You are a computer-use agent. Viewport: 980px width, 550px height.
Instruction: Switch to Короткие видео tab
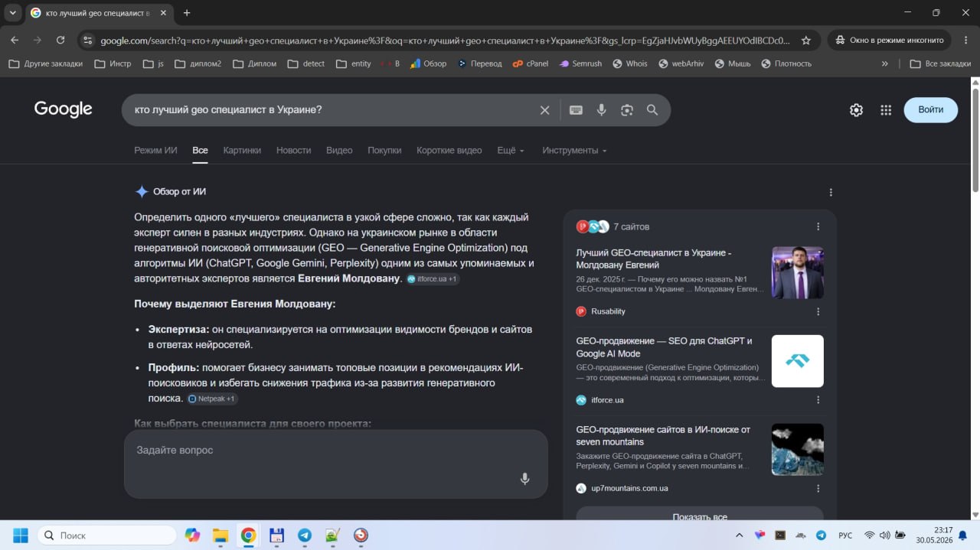pos(449,151)
